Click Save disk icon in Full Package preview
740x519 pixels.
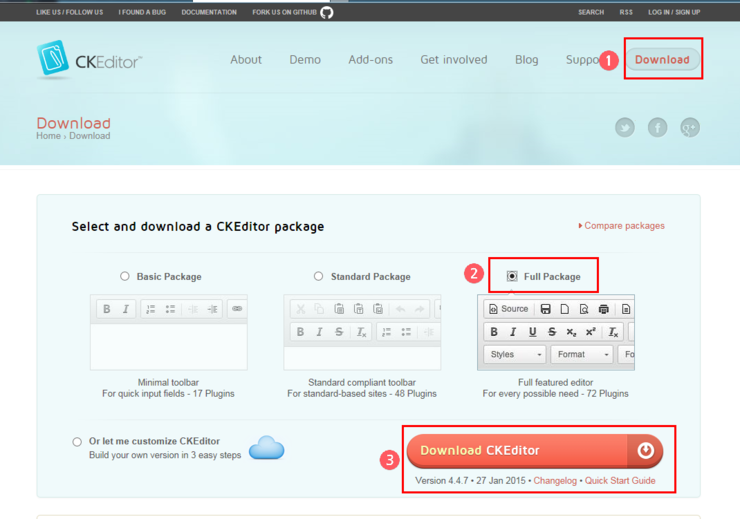pyautogui.click(x=546, y=309)
